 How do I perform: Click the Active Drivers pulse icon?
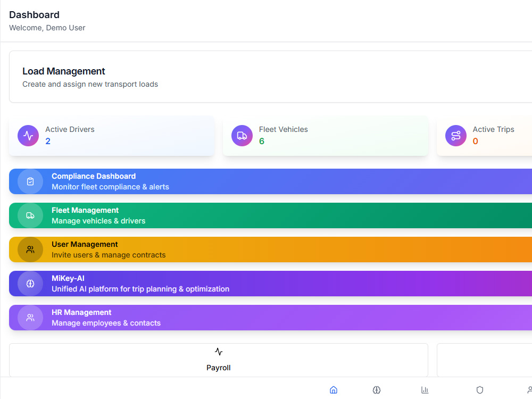tap(28, 136)
